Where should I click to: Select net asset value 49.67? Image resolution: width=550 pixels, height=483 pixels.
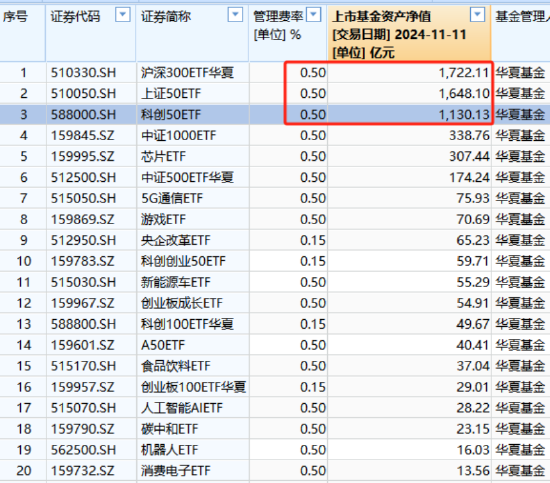pos(473,324)
